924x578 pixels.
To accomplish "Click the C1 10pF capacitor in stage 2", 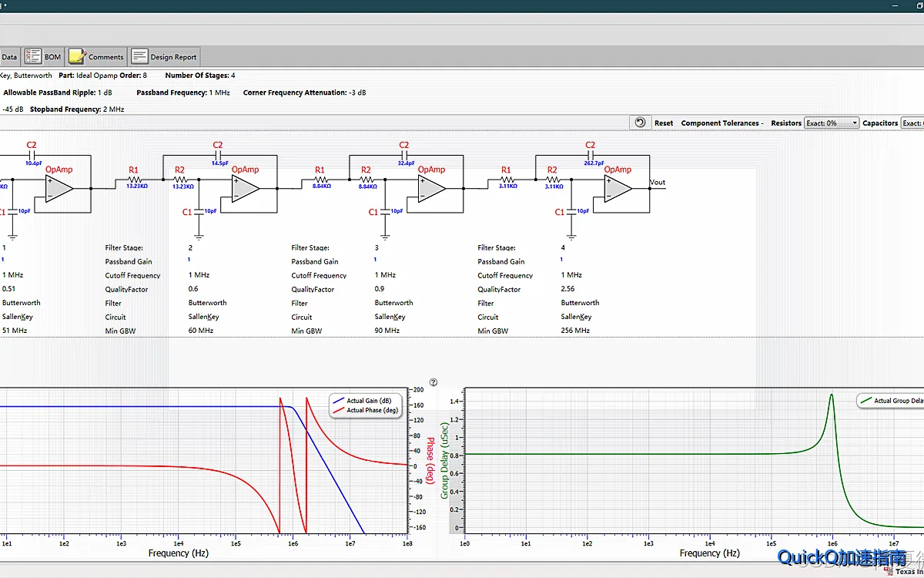I will [x=199, y=211].
